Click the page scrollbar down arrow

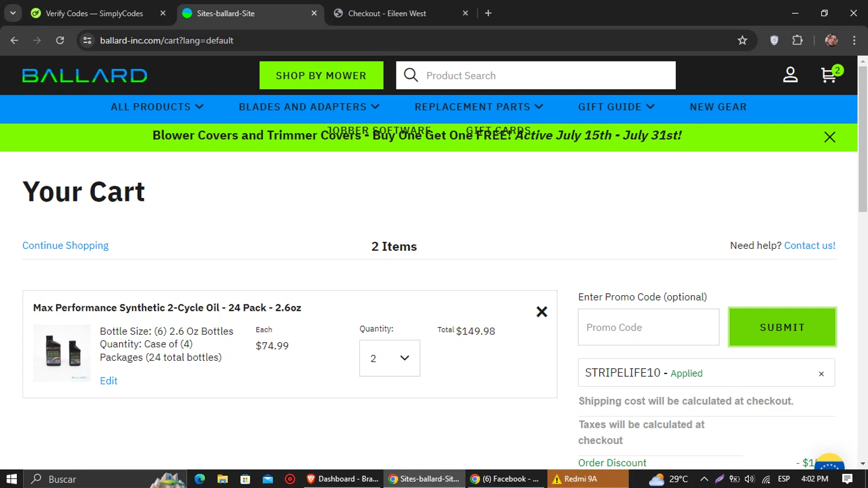click(863, 464)
